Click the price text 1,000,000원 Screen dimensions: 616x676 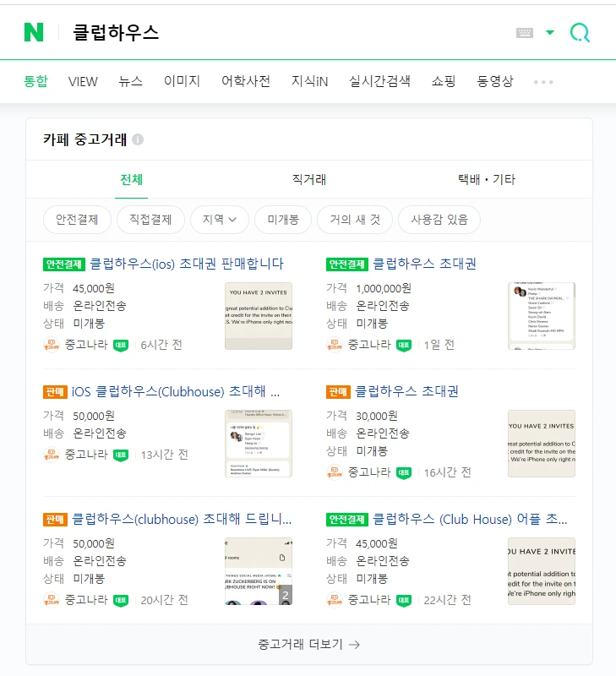point(384,288)
